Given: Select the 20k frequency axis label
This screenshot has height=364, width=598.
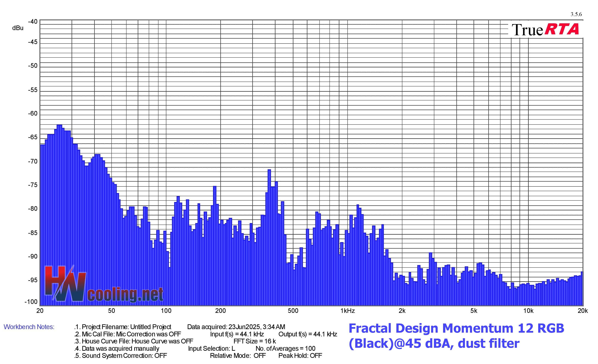Looking at the screenshot, I should pyautogui.click(x=583, y=311).
